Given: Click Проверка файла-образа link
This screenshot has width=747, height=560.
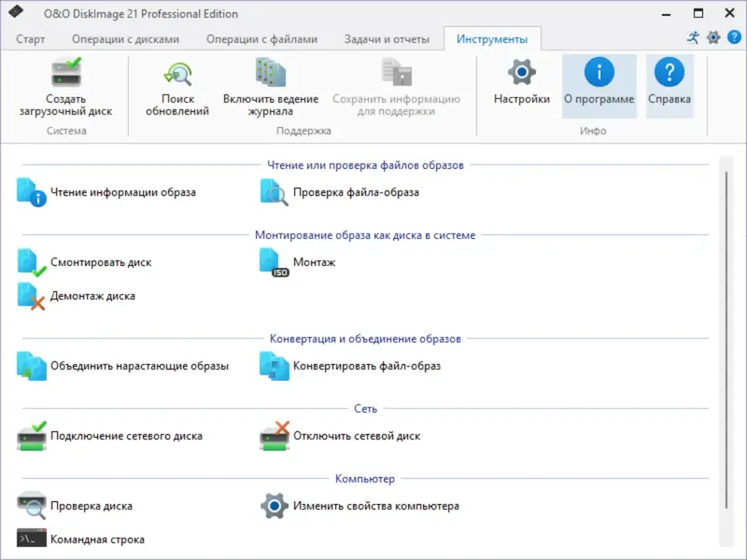Looking at the screenshot, I should click(x=356, y=192).
